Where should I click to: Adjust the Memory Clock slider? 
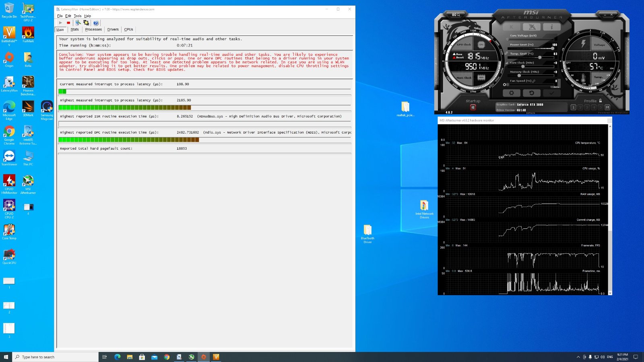pos(531,76)
